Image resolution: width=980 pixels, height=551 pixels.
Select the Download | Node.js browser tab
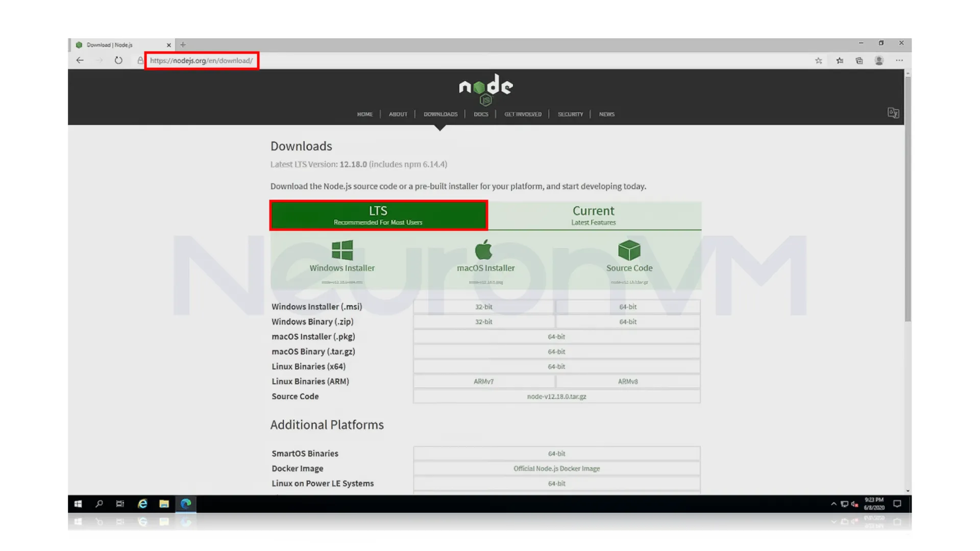(x=122, y=45)
